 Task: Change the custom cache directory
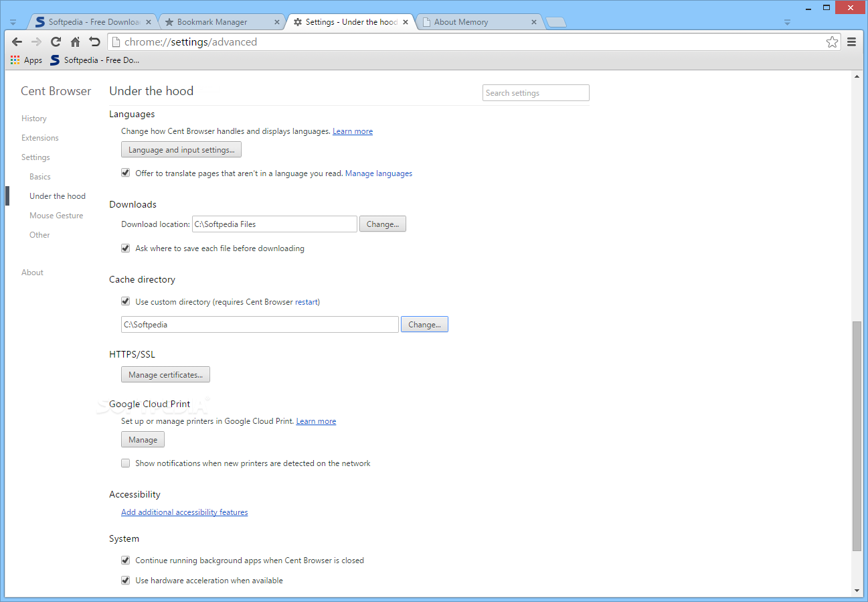[x=424, y=325]
